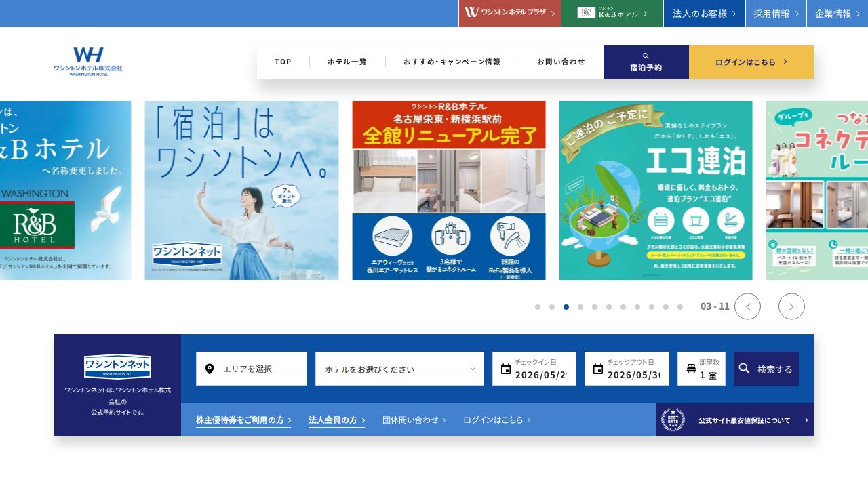Open the 全館リニューアル完了 banner
The width and height of the screenshot is (868, 488).
449,190
